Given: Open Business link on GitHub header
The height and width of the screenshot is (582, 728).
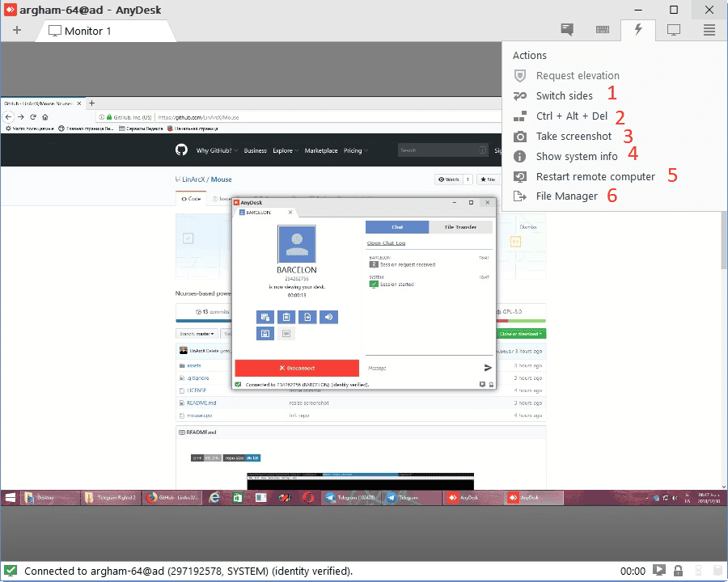Looking at the screenshot, I should pyautogui.click(x=256, y=150).
